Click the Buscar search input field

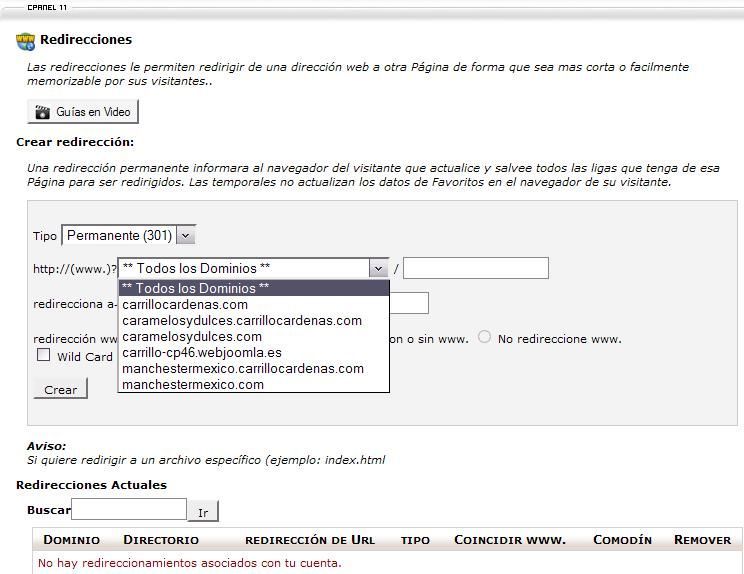[129, 509]
